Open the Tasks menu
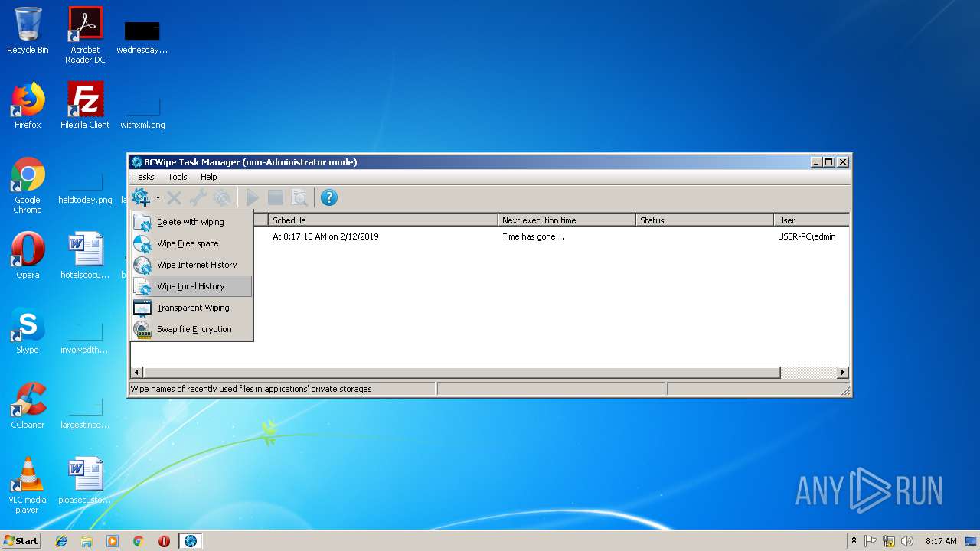980x551 pixels. pos(144,177)
